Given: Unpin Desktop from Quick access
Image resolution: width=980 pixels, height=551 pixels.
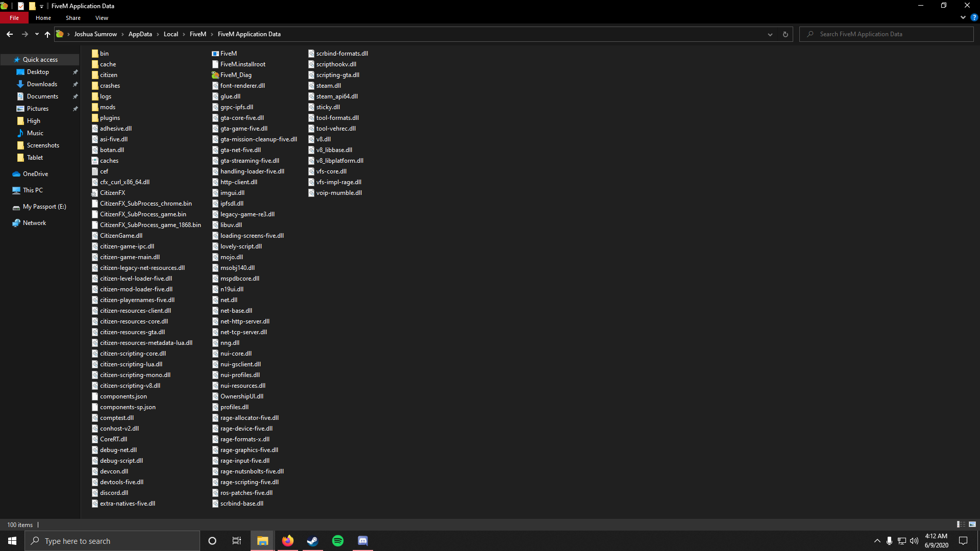Looking at the screenshot, I should point(75,71).
